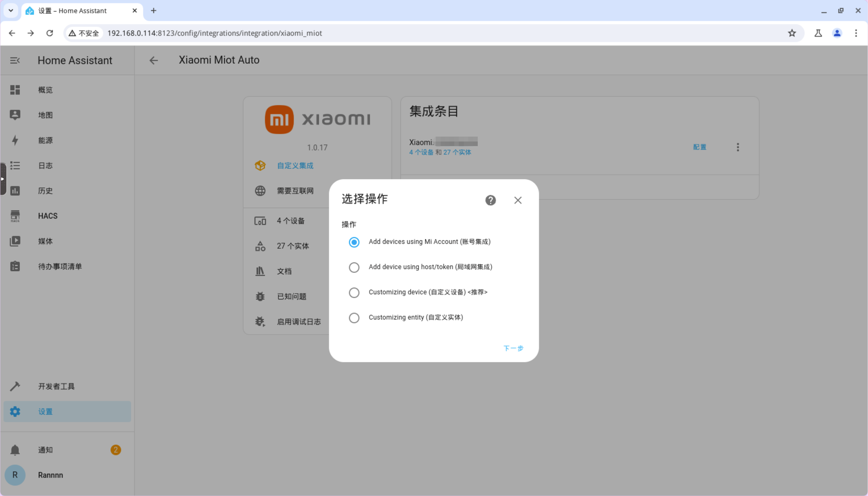Collapse the Home Assistant sidebar menu icon

click(x=15, y=60)
